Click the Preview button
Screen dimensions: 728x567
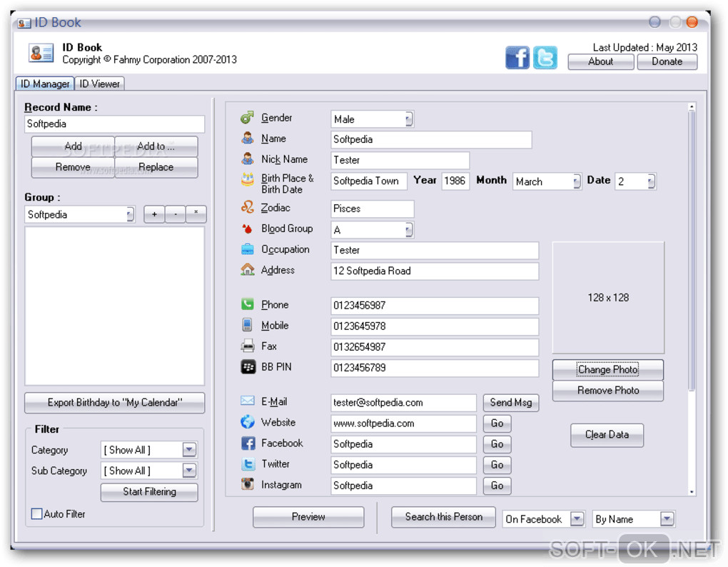click(308, 517)
